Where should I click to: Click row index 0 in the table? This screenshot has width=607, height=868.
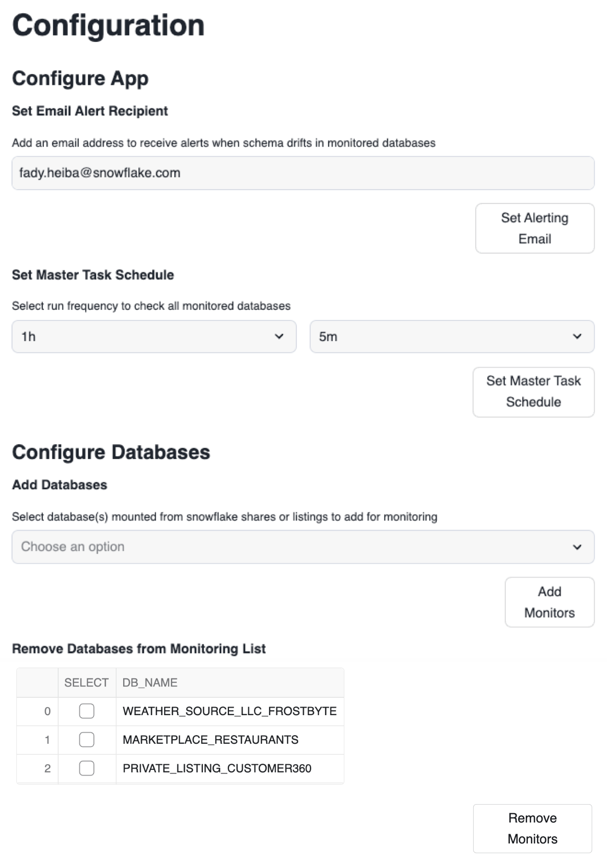coord(48,711)
